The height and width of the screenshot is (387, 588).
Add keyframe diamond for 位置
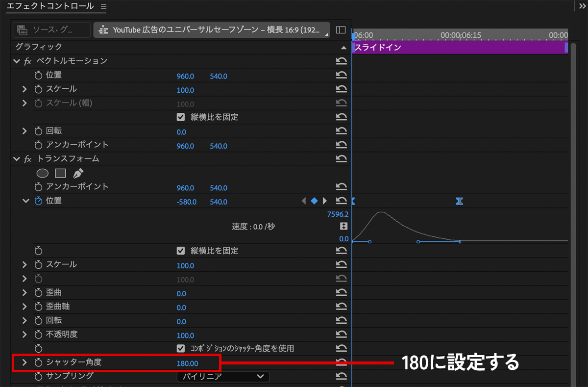(314, 201)
